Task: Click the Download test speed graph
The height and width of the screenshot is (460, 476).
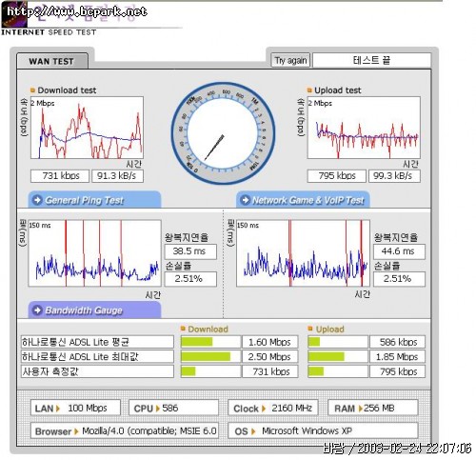Action: 87,128
